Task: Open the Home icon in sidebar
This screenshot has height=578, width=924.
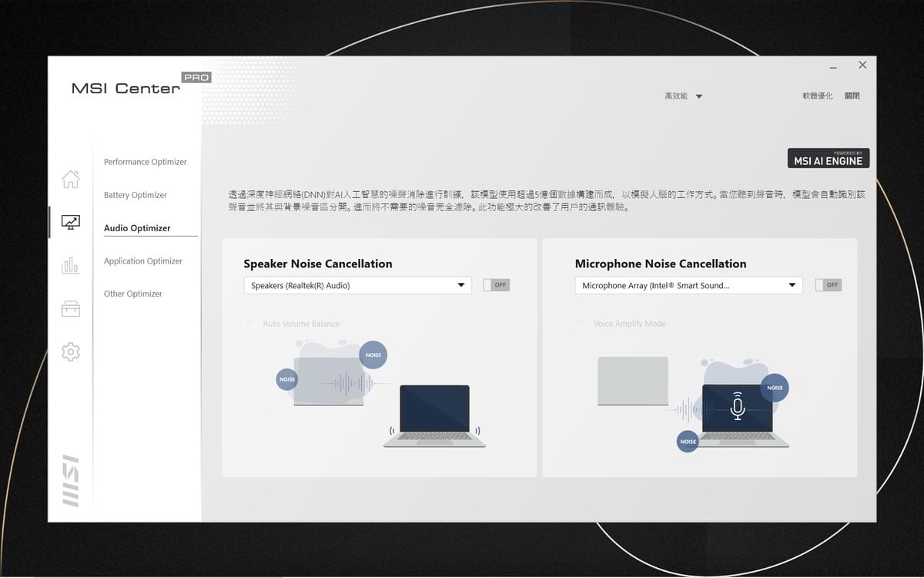Action: (x=70, y=179)
